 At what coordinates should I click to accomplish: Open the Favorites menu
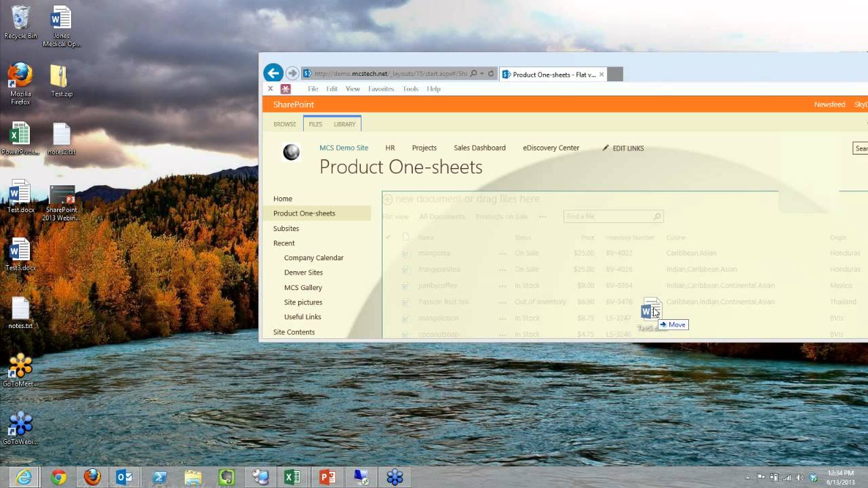coord(381,89)
